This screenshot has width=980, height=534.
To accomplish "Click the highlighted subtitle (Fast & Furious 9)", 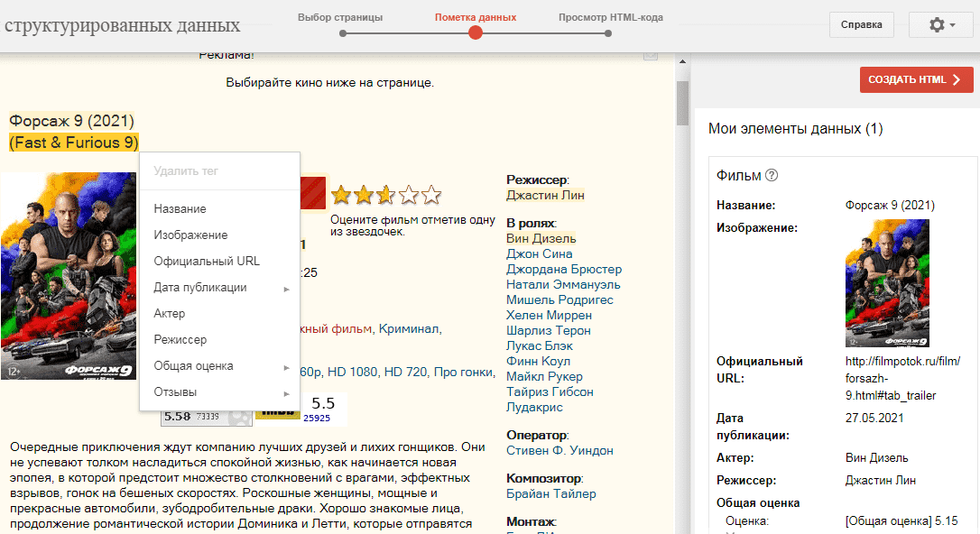I will click(74, 143).
